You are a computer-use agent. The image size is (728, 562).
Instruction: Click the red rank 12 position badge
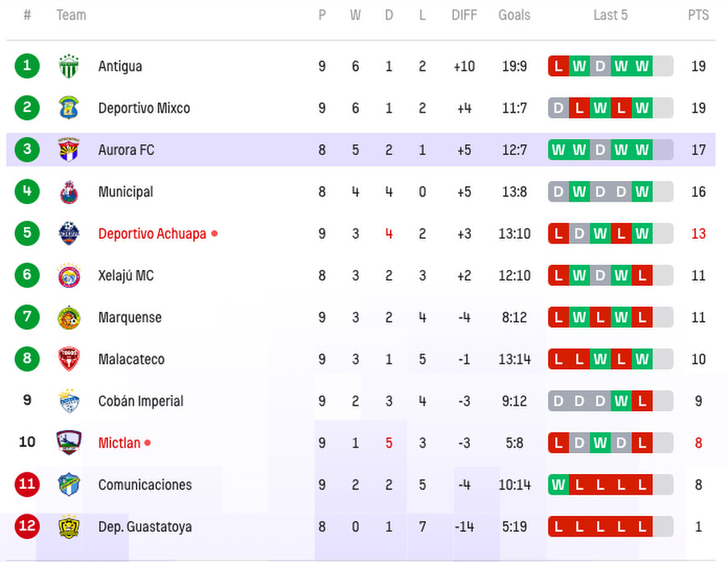click(27, 527)
